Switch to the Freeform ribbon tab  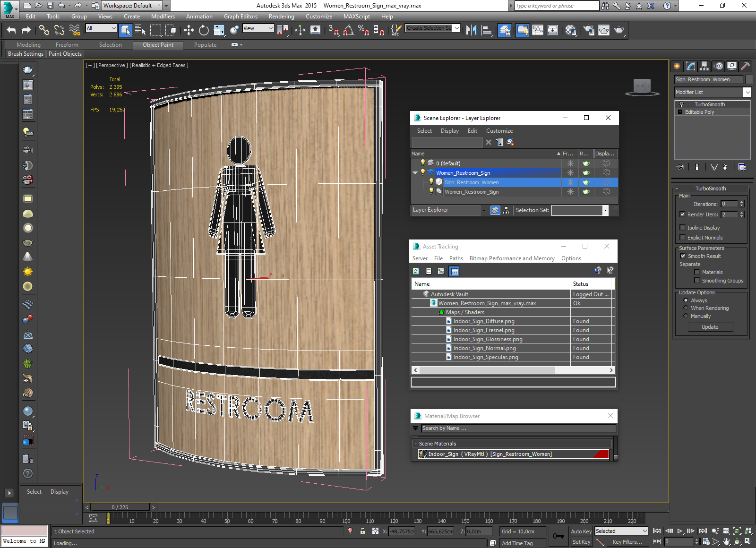[x=67, y=45]
